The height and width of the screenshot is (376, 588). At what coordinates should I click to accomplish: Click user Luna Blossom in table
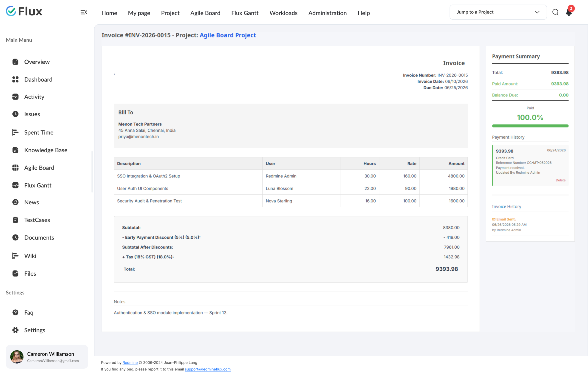279,189
